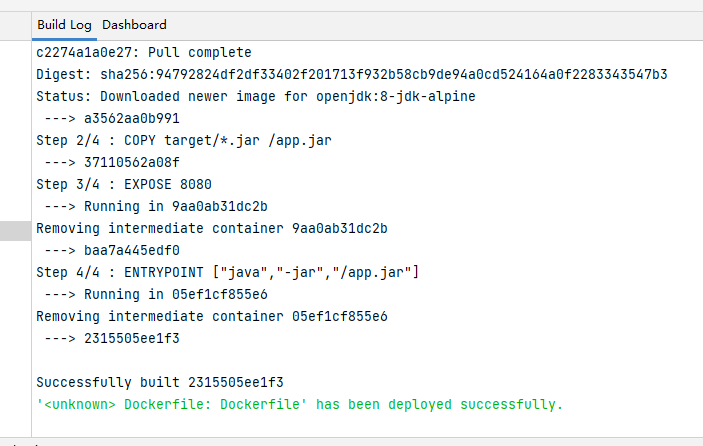
Task: Click the 'Step 3/4 : EXPOSE 8080' line
Action: (x=123, y=184)
